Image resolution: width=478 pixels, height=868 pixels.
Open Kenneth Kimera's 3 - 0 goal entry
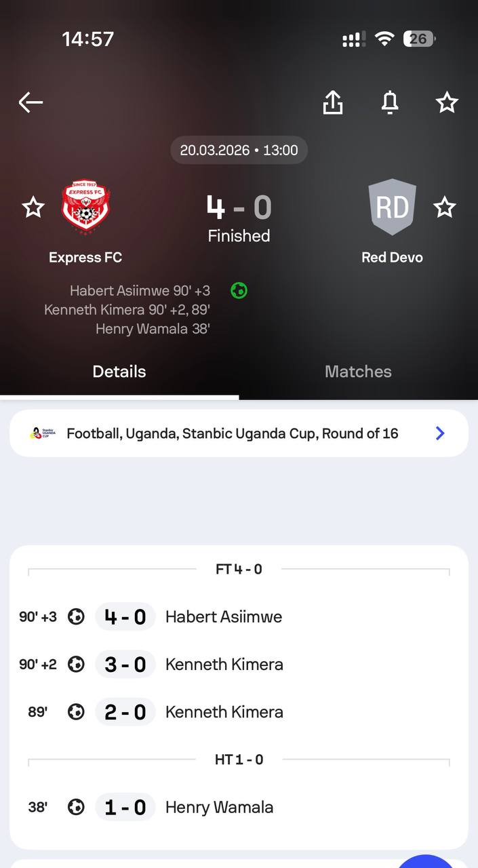click(x=224, y=665)
